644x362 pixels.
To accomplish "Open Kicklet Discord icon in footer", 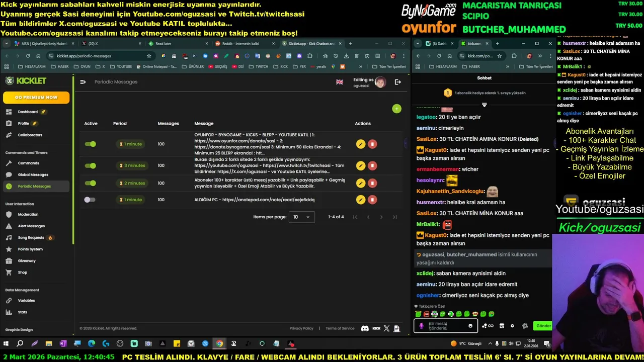I will point(365,328).
